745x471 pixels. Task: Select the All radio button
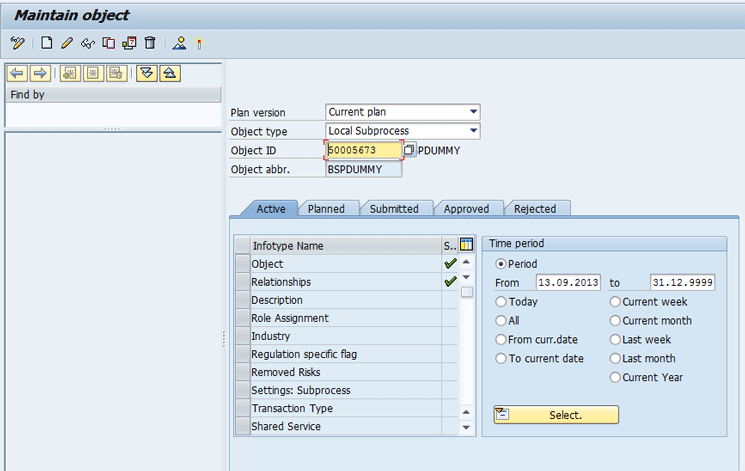tap(501, 321)
